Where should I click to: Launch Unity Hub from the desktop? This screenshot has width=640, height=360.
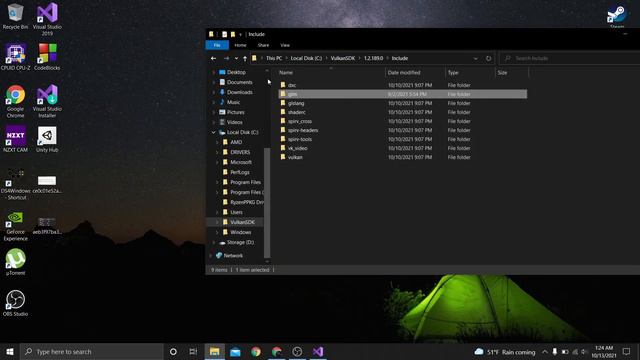(47, 139)
